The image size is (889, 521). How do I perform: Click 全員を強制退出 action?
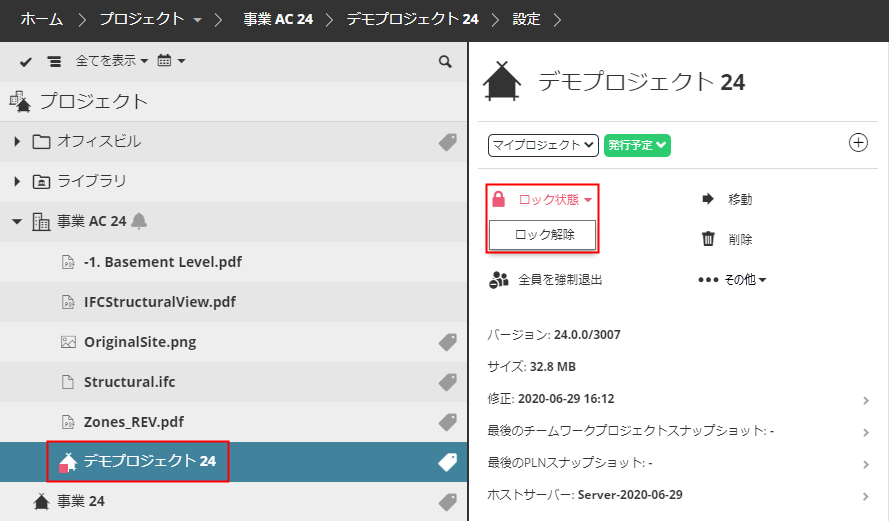pos(560,279)
